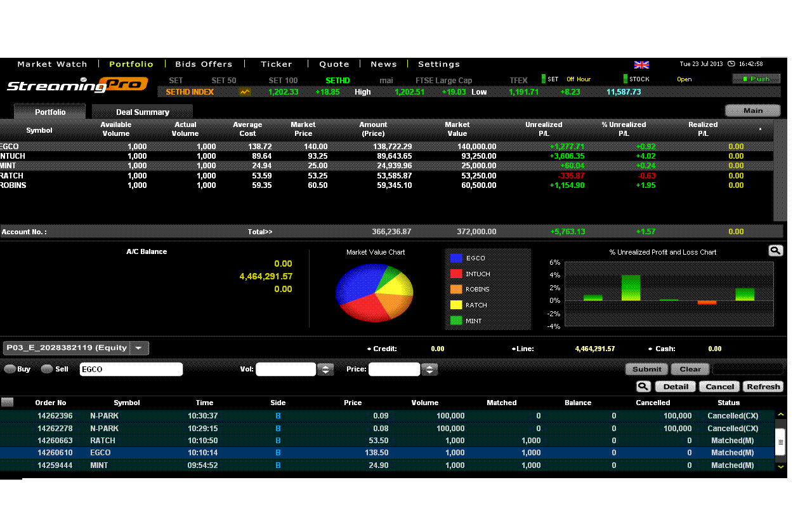This screenshot has width=812, height=508.
Task: Submit the order
Action: [x=647, y=369]
